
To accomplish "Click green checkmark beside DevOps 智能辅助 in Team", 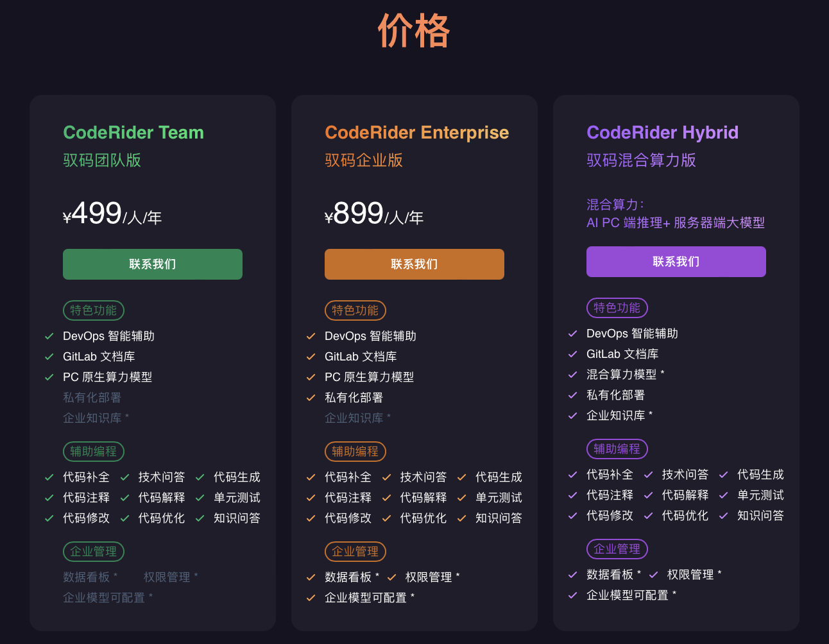I will (49, 336).
